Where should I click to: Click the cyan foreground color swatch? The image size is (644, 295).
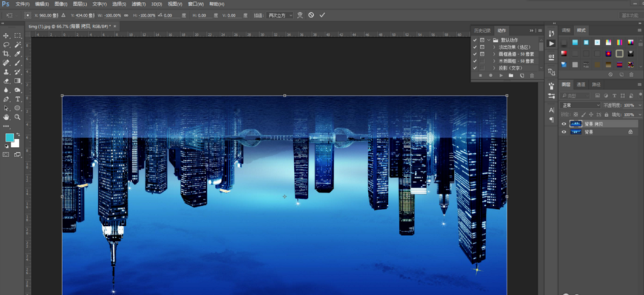point(9,138)
